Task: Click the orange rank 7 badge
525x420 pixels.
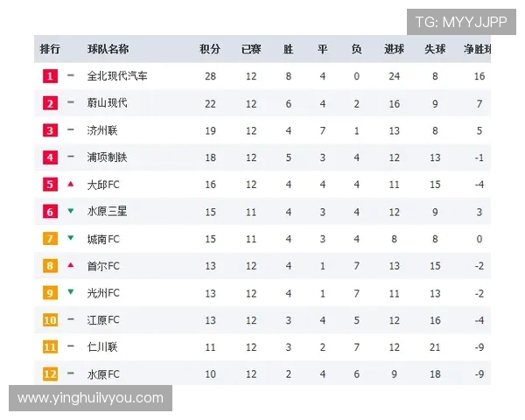Action: [50, 239]
